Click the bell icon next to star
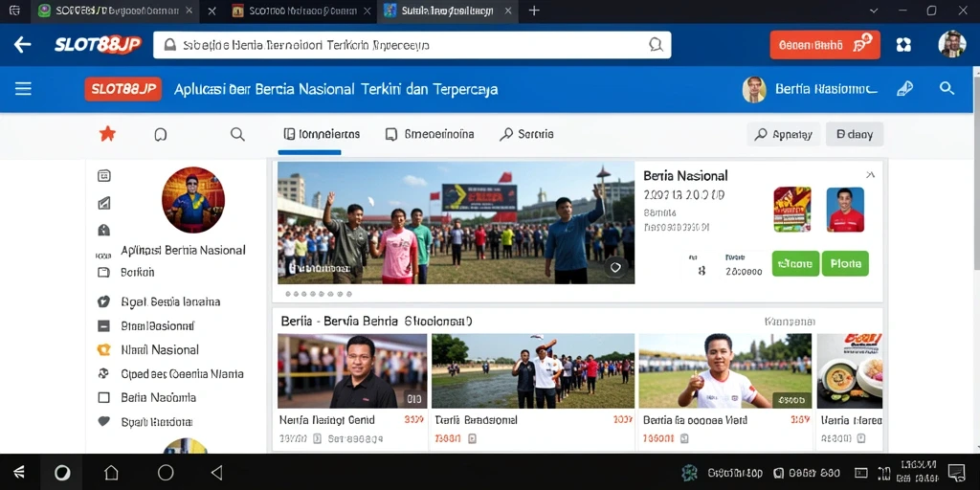The width and height of the screenshot is (980, 490). pos(161,134)
